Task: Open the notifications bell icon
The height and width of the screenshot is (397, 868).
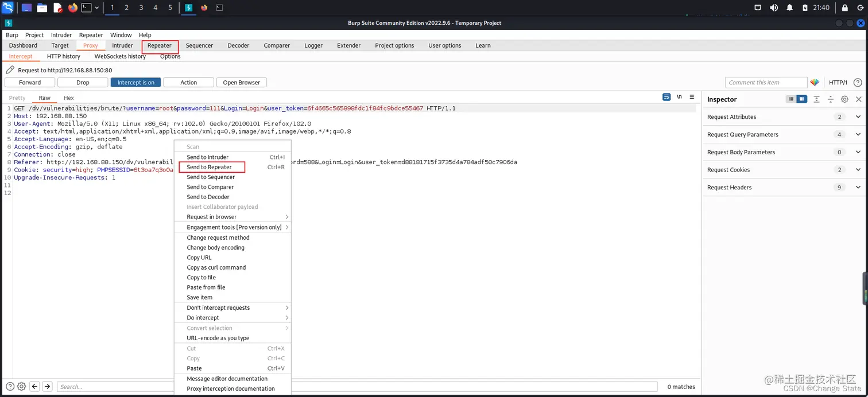Action: click(790, 7)
